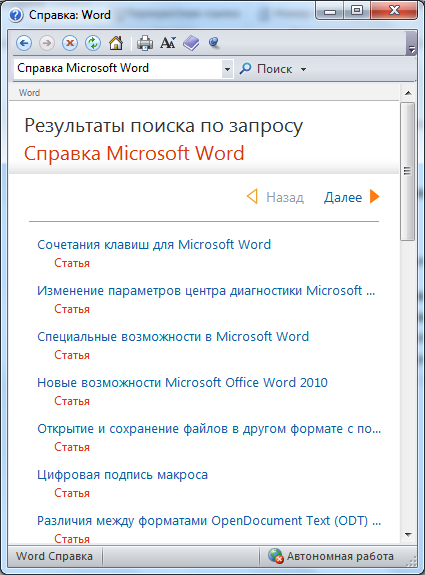The image size is (425, 575).
Task: Close the Справка: Word window
Action: (394, 11)
